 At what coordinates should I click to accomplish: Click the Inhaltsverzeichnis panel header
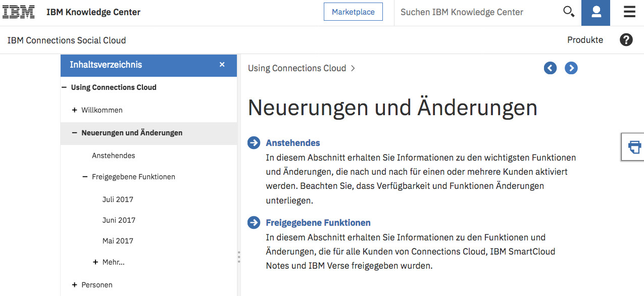(148, 65)
